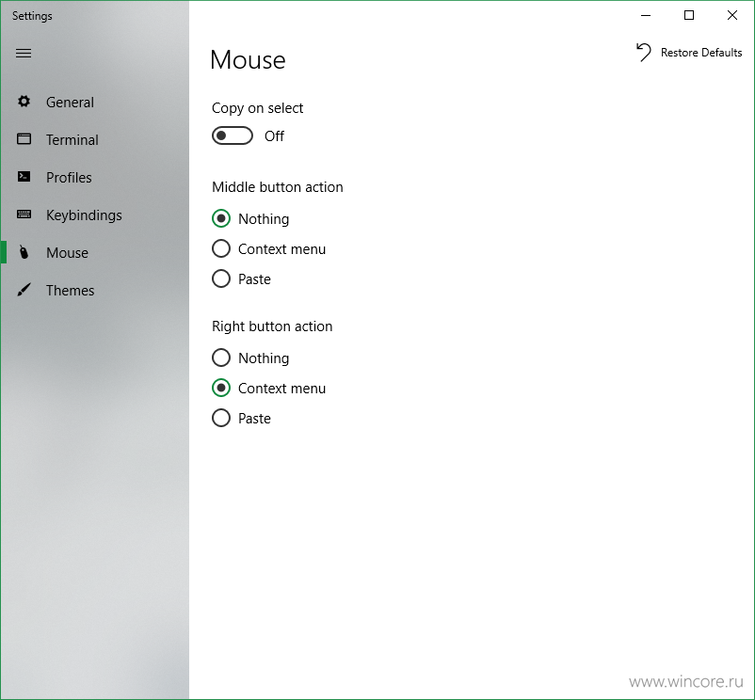
Task: Set Right button action to Paste
Action: 241,418
